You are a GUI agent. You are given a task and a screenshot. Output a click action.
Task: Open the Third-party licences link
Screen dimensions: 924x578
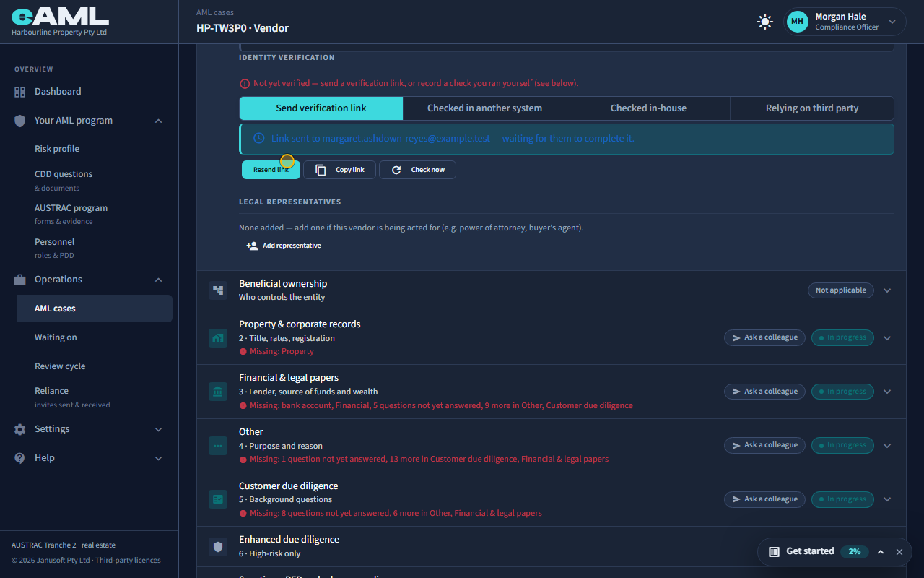click(128, 561)
